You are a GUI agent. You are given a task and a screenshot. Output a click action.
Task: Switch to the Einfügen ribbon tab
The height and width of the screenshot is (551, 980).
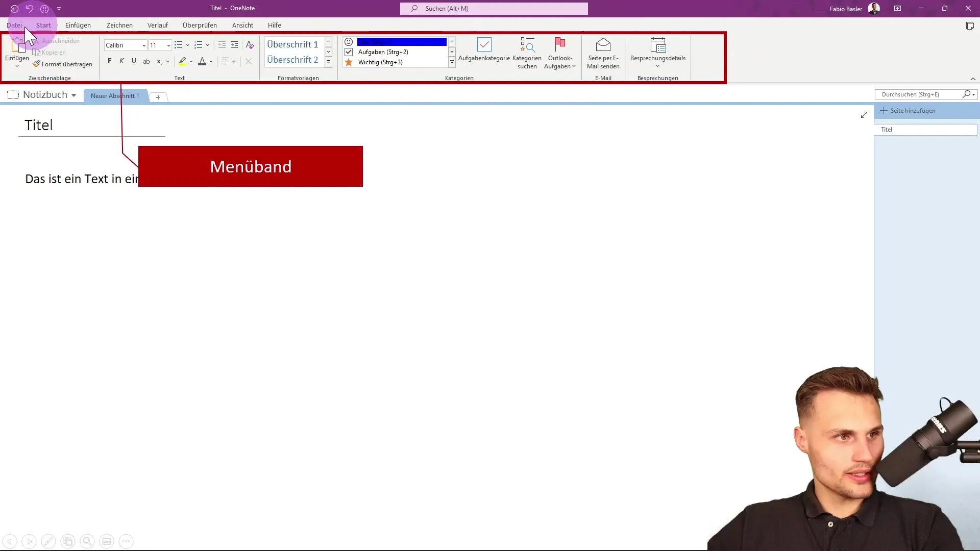coord(78,25)
